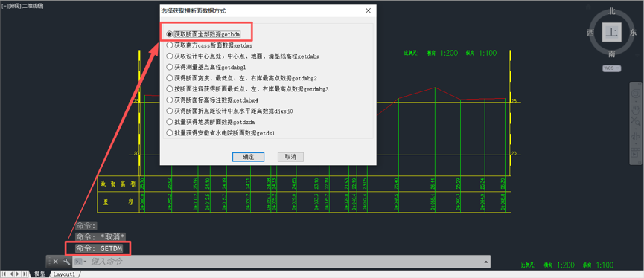This screenshot has height=278, width=644.
Task: Close the command line with X icon
Action: [55, 262]
